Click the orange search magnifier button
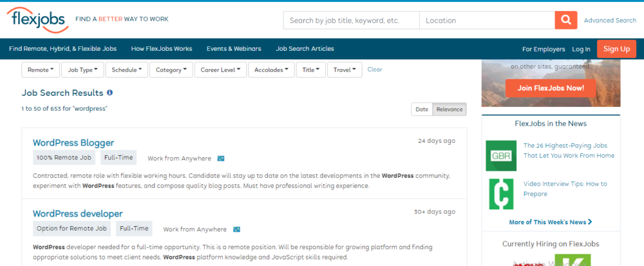Viewport: 644px width, 266px height. tap(566, 20)
